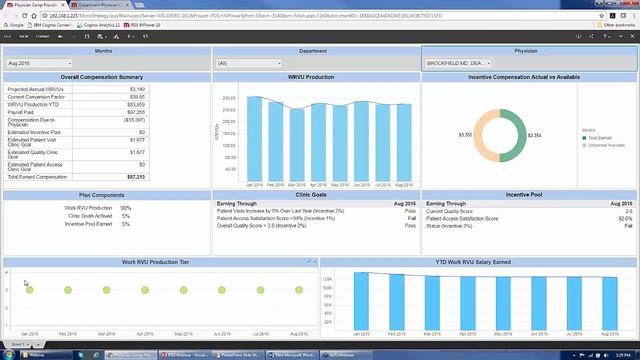Click the Current Quality Score row
The width and height of the screenshot is (640, 360).
[529, 211]
